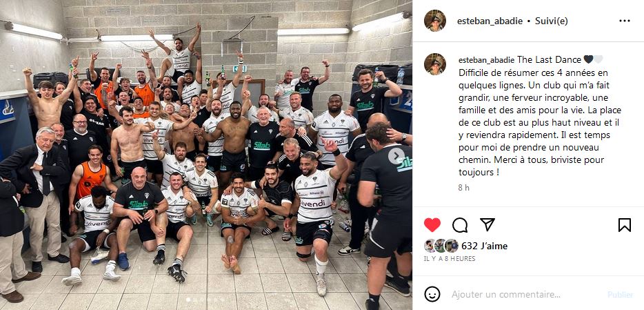Unlike the post with the red heart

pyautogui.click(x=432, y=225)
